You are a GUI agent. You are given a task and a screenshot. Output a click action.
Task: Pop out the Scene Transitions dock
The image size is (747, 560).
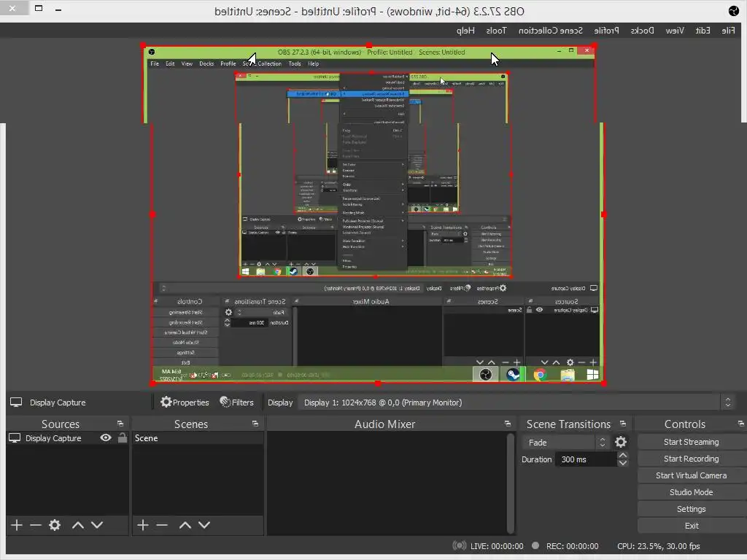pyautogui.click(x=623, y=424)
